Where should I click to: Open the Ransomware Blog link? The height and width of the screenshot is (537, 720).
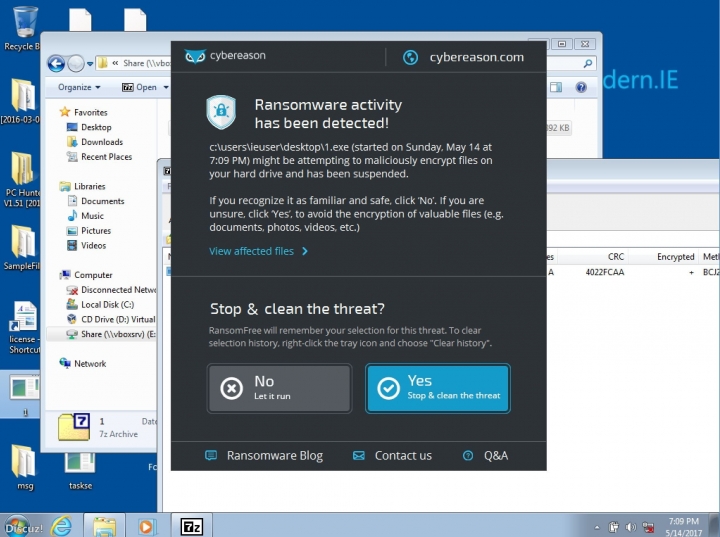[275, 455]
